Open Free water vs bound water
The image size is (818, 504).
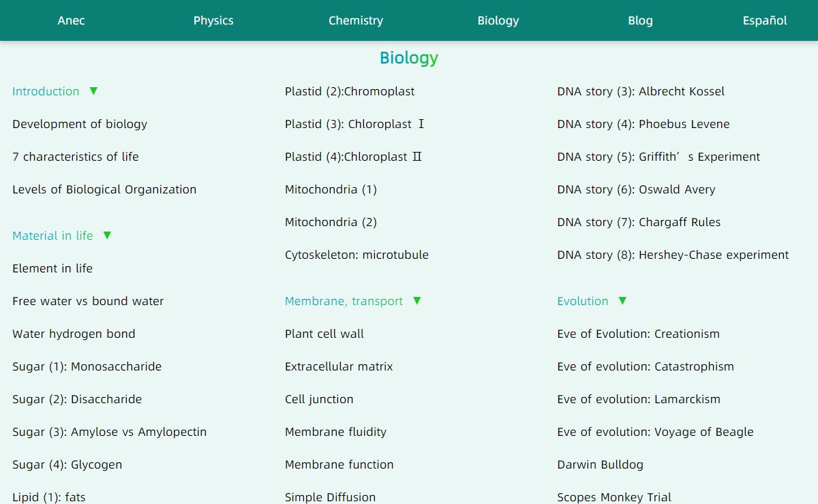coord(88,301)
